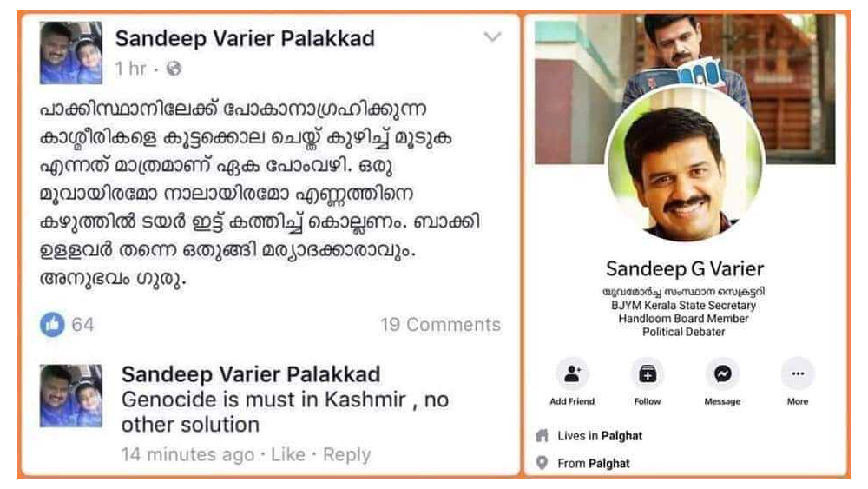Click the Lives in house icon
868x489 pixels.
[542, 436]
